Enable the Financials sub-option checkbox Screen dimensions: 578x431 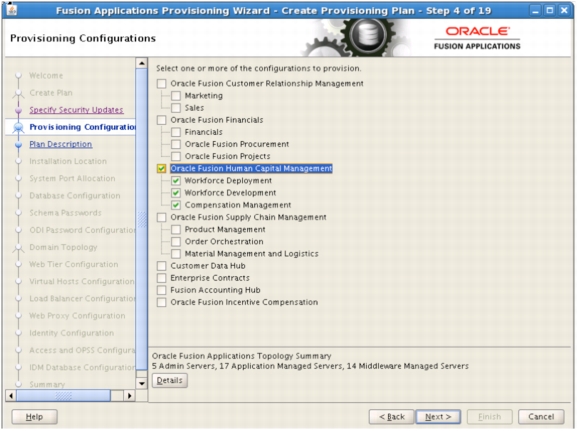click(x=176, y=132)
